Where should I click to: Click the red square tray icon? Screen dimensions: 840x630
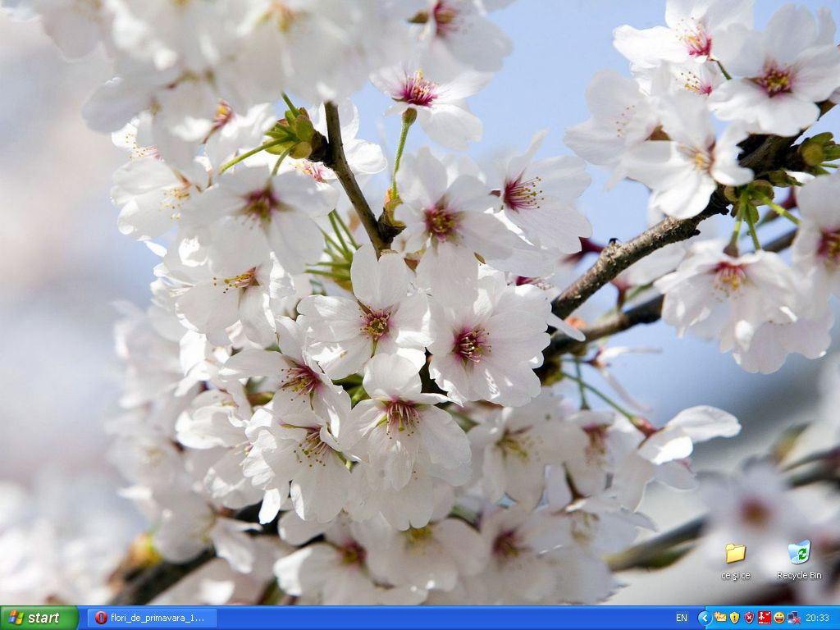765,618
